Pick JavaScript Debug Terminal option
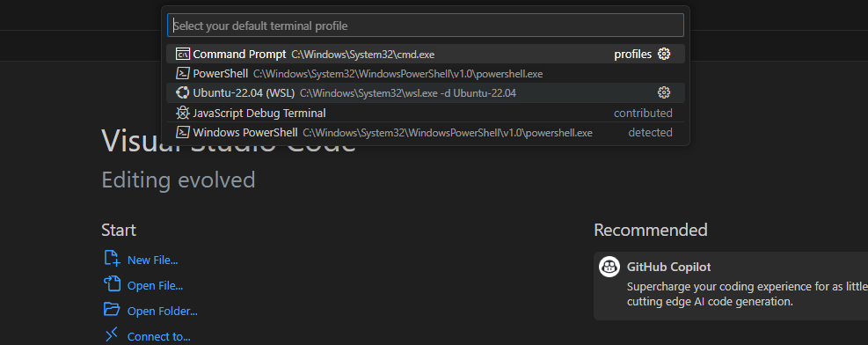The image size is (868, 345). 425,113
